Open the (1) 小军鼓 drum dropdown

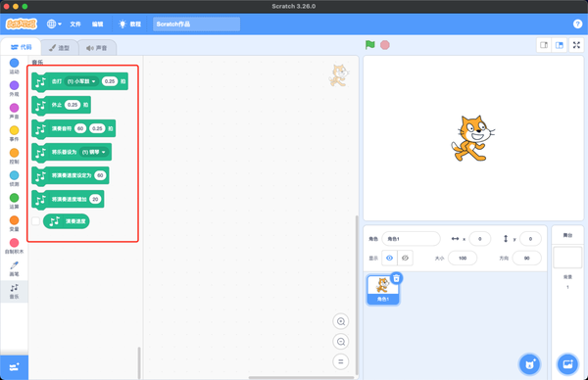tap(81, 81)
